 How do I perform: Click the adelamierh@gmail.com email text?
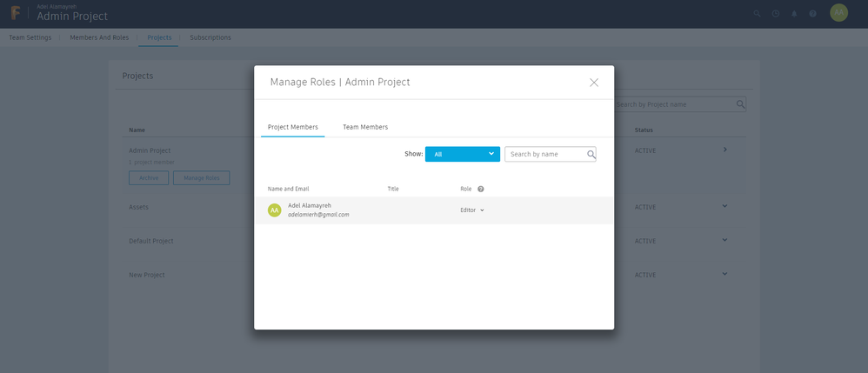point(318,215)
